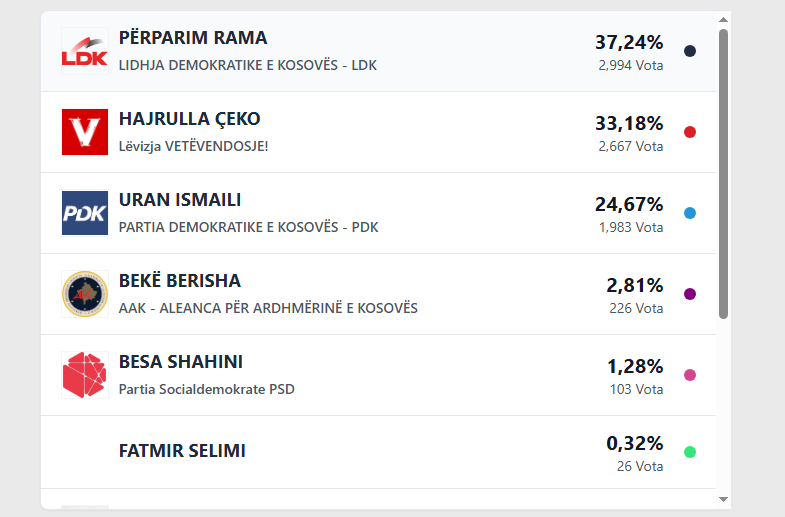Click the green dot beside 0,32%
Screen dimensions: 785x517
click(690, 452)
